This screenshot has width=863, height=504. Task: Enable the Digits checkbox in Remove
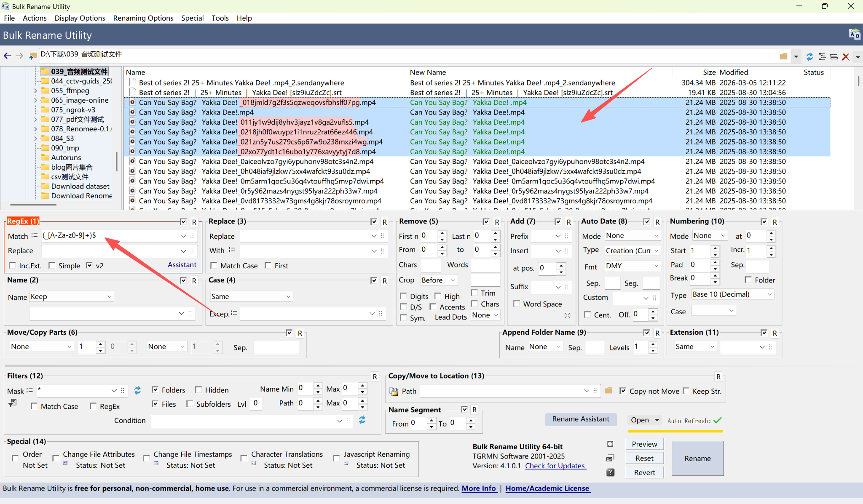[403, 296]
